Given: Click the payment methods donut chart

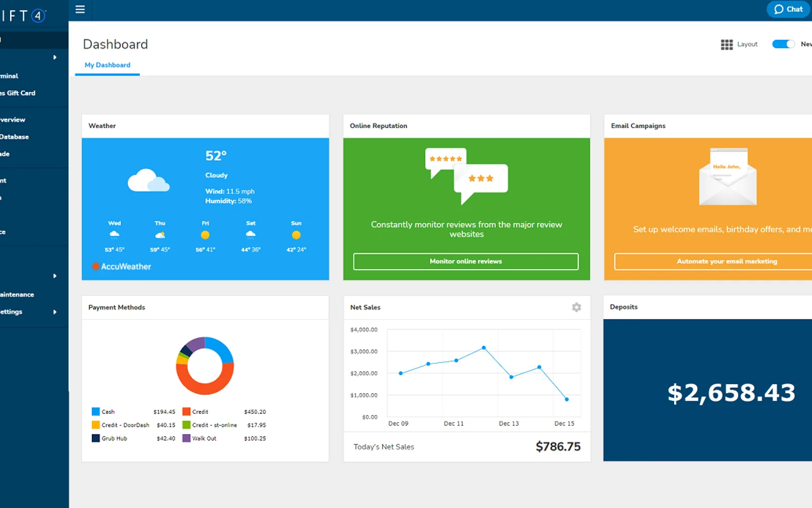Looking at the screenshot, I should click(205, 366).
